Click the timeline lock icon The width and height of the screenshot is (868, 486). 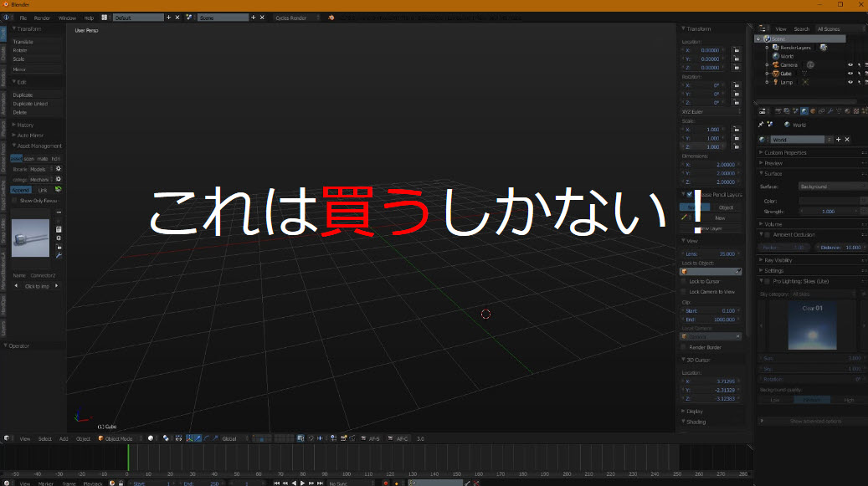click(x=121, y=483)
